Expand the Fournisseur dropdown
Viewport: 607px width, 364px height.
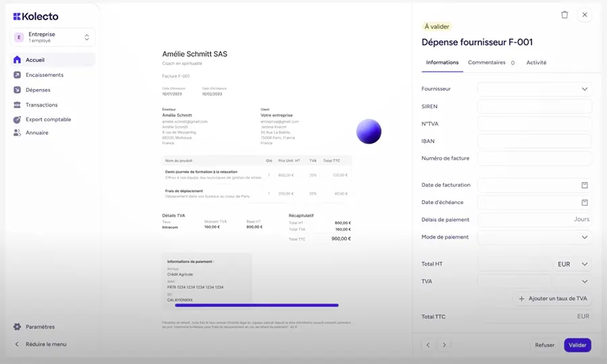coord(534,89)
